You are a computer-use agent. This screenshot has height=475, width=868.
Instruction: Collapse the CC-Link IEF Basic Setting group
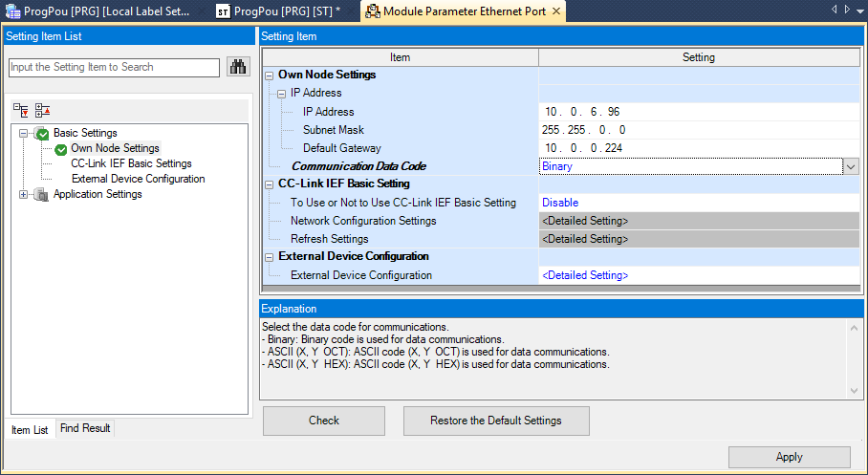pos(270,184)
